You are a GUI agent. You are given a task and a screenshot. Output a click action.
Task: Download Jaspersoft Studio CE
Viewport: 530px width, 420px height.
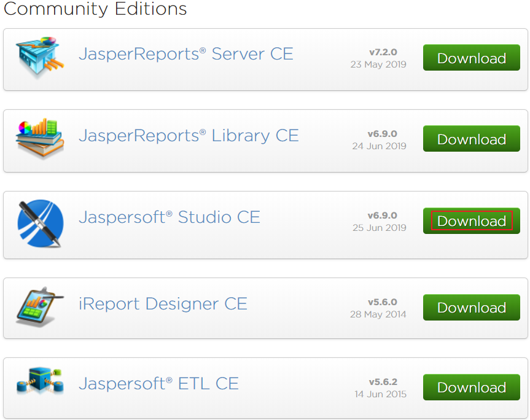471,220
